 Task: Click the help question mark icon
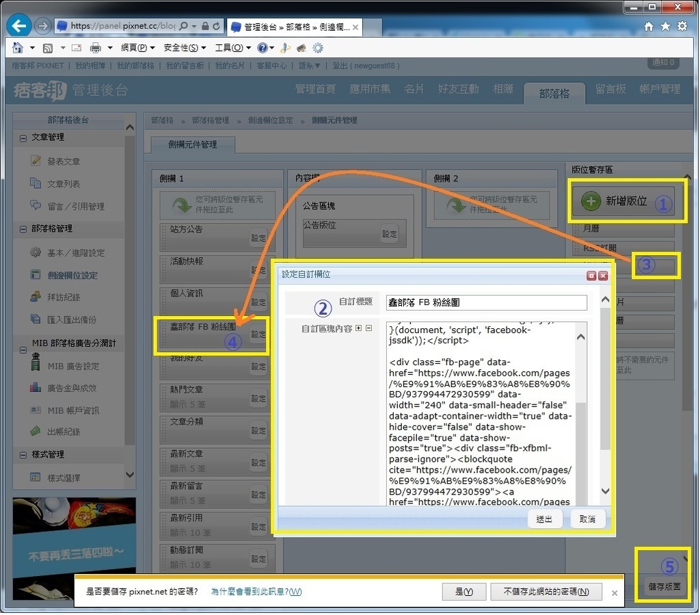tap(263, 47)
